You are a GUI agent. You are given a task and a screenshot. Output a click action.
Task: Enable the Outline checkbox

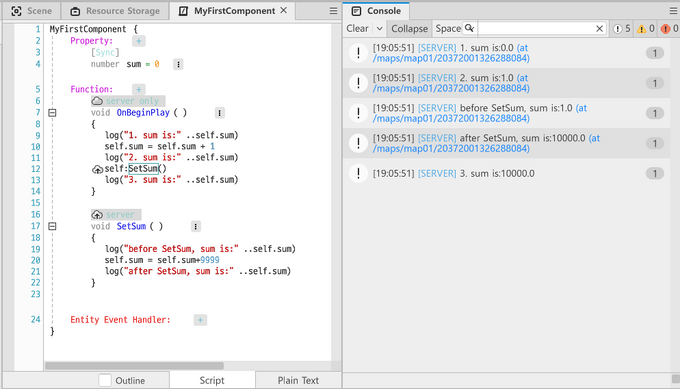pyautogui.click(x=105, y=380)
